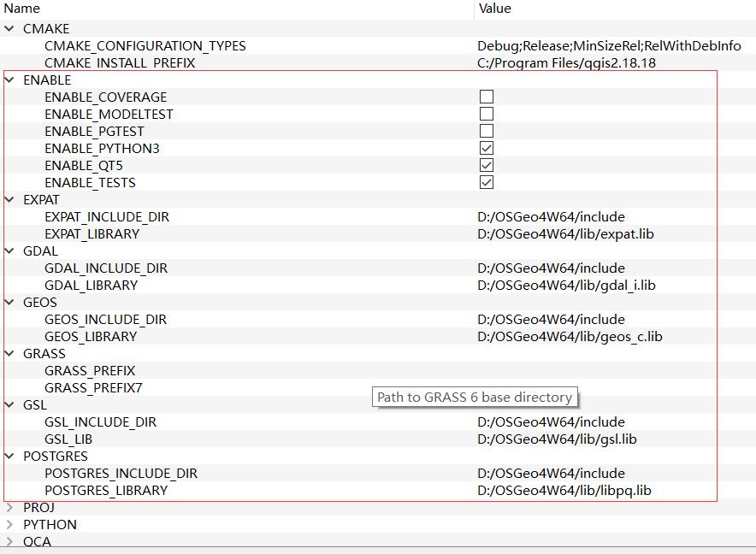
Task: Select the CMAKE_INSTALL_PREFIX row name
Action: coord(120,62)
